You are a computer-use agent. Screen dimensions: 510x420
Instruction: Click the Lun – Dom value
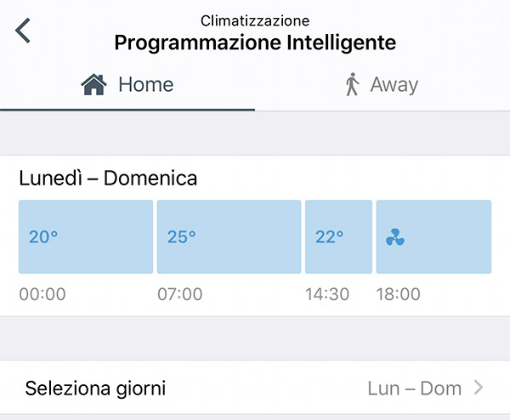click(415, 389)
